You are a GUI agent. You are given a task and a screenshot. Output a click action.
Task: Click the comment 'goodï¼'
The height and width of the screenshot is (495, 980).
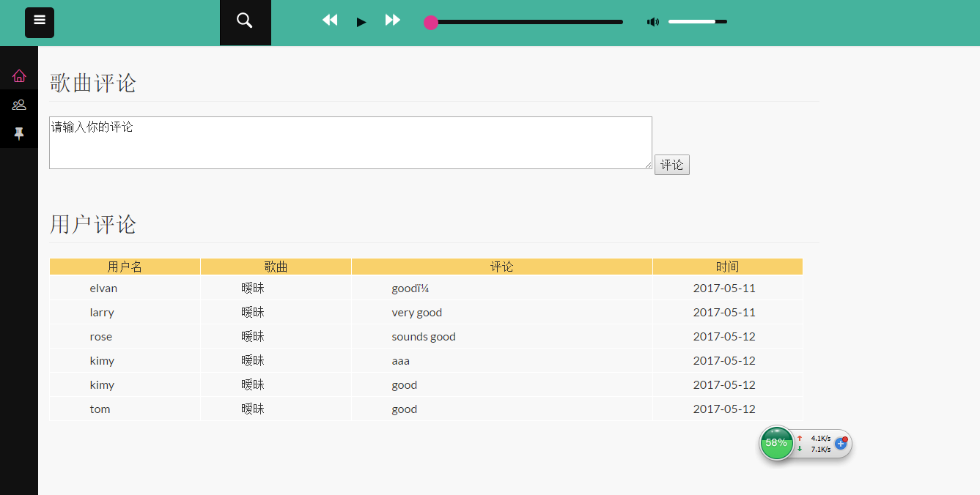[x=410, y=289]
